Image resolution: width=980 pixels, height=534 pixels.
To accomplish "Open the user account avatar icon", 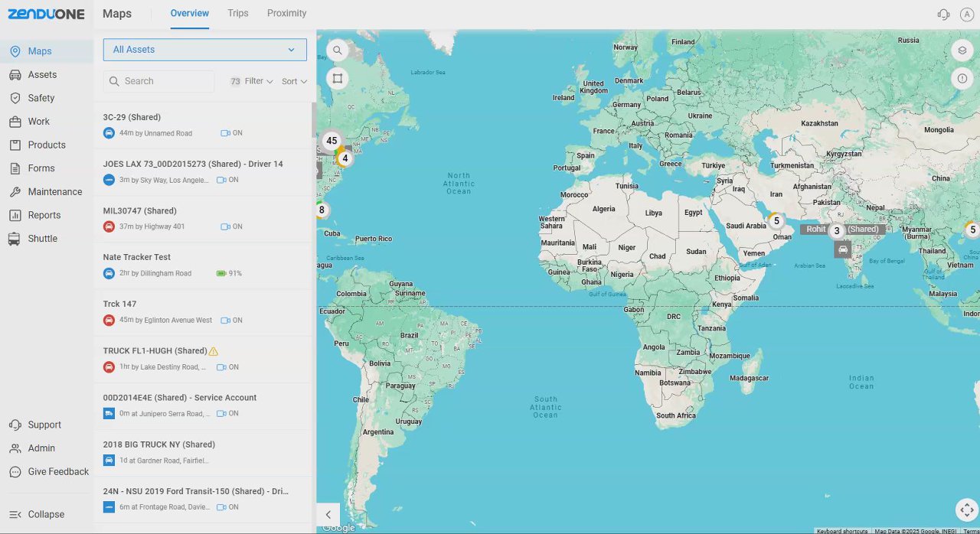I will [x=967, y=15].
